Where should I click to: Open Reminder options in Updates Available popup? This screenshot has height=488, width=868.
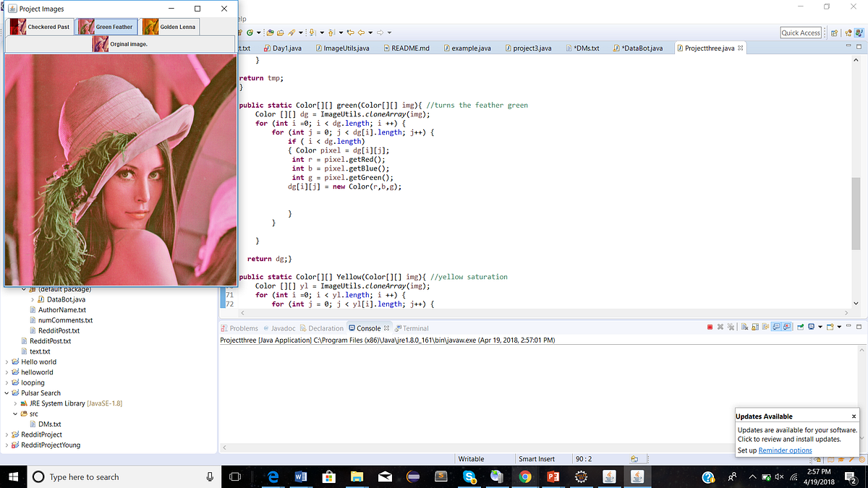(x=786, y=450)
